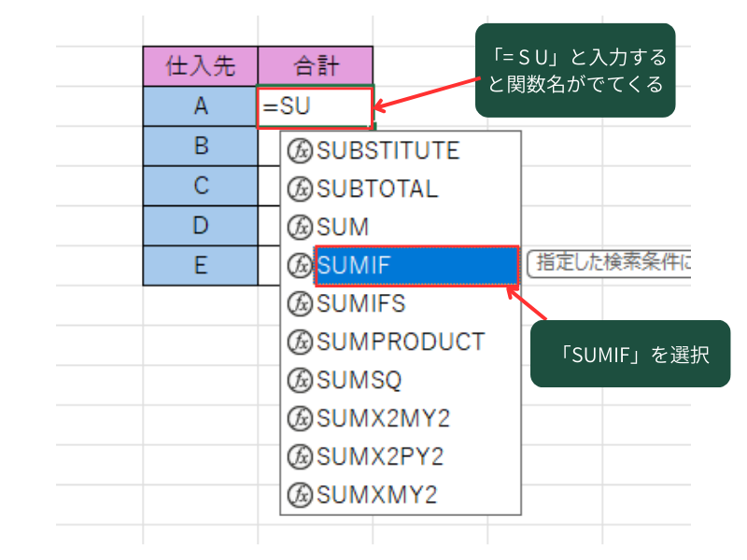
Task: Click the fx icon beside SUMPRODUCT
Action: click(301, 342)
